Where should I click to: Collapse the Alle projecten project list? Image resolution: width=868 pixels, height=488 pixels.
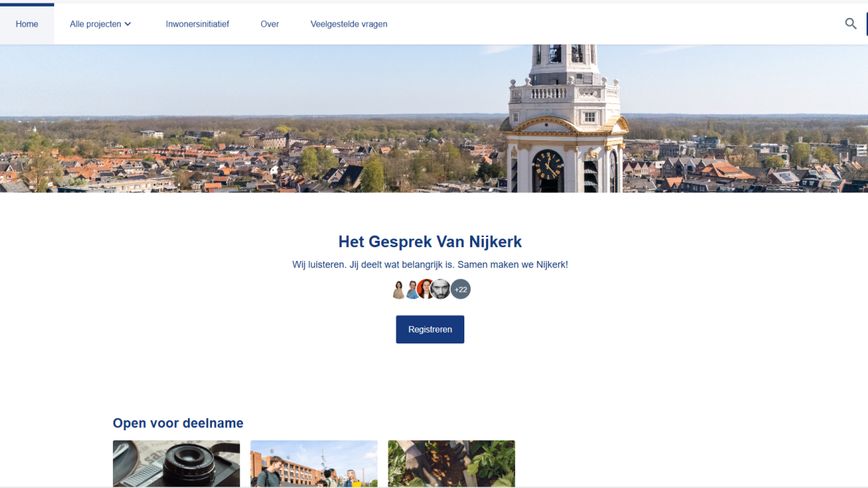tap(100, 24)
